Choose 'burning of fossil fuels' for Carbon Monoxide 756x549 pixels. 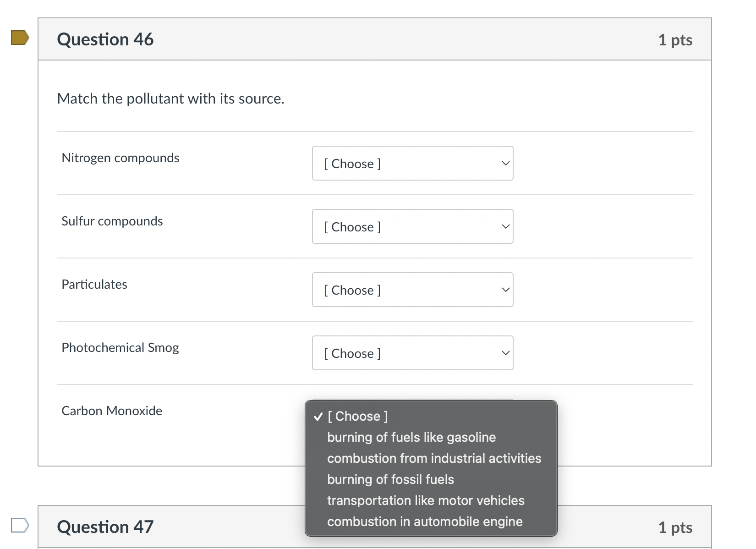tap(390, 479)
